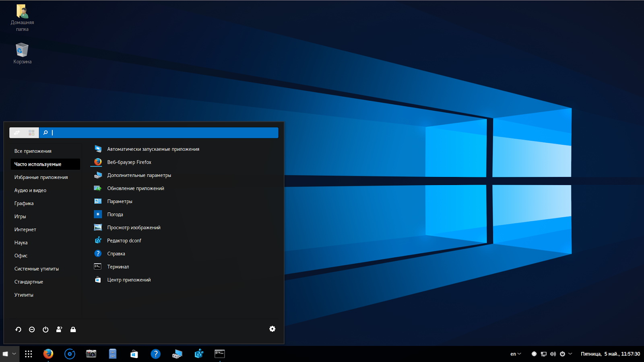This screenshot has width=644, height=362.
Task: Select the Все приложения category
Action: click(33, 151)
